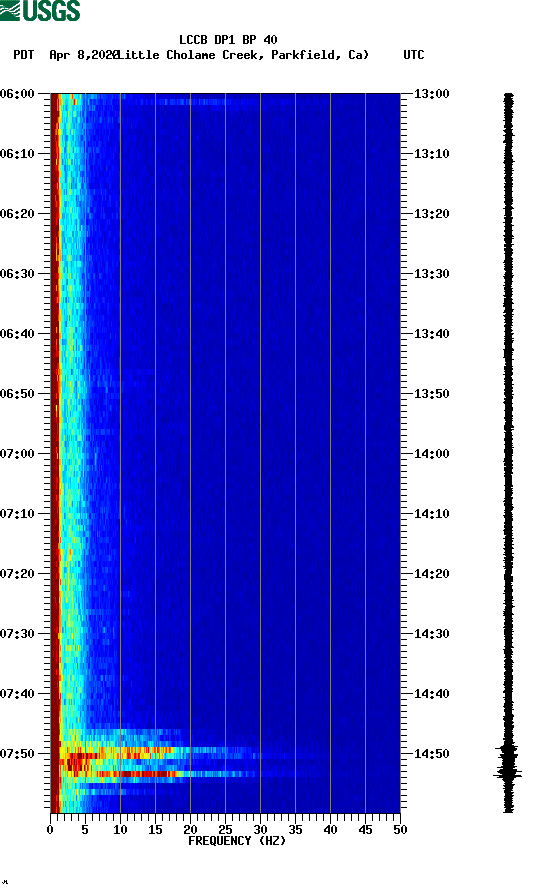Click the 06:30 PDT time label
Image resolution: width=552 pixels, height=893 pixels.
pos(17,273)
